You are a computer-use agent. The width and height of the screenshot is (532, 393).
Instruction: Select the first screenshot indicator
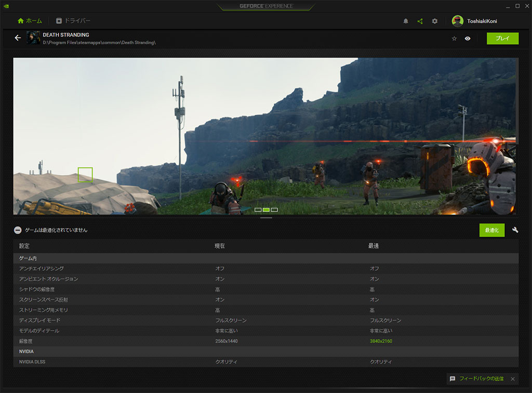258,209
